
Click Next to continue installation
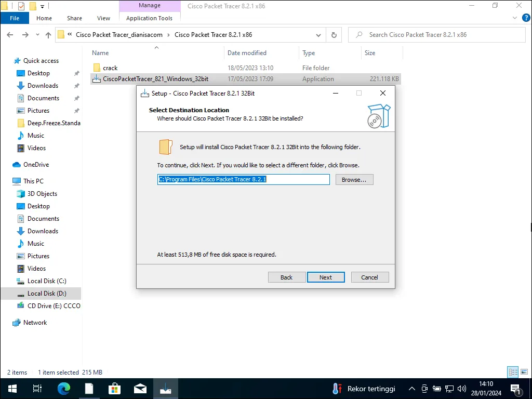tap(326, 277)
